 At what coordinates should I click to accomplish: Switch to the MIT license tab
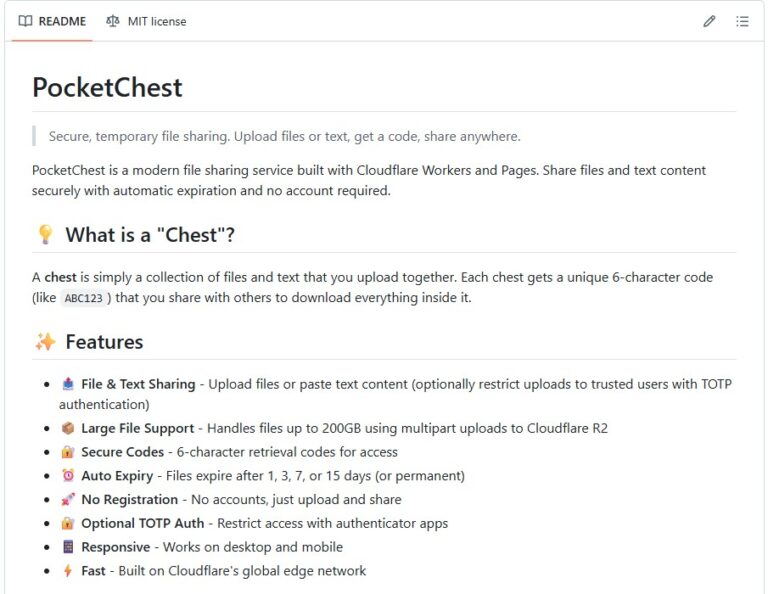146,21
